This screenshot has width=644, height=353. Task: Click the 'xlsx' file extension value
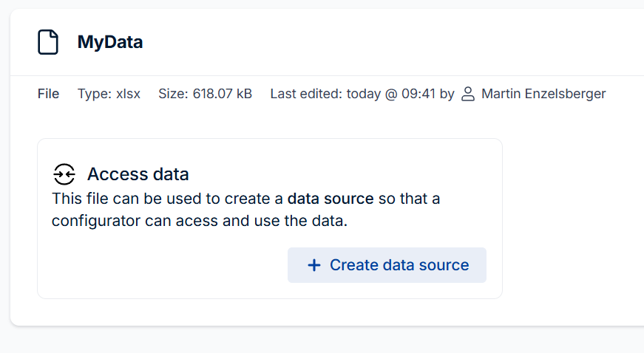tap(128, 94)
